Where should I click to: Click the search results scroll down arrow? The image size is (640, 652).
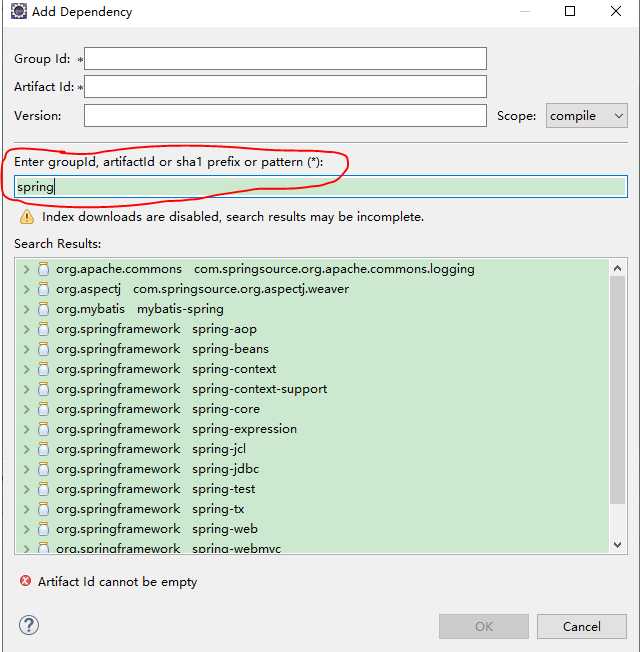tap(618, 544)
